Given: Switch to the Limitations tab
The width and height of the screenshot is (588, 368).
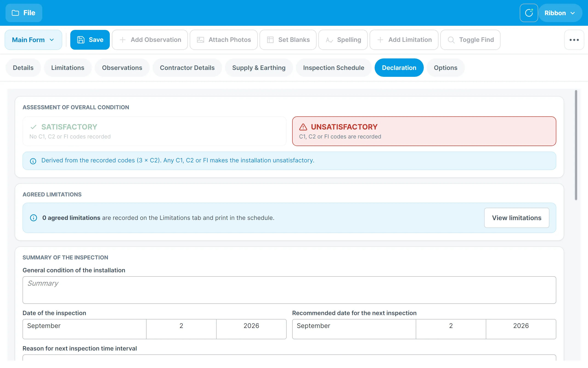Looking at the screenshot, I should tap(68, 68).
